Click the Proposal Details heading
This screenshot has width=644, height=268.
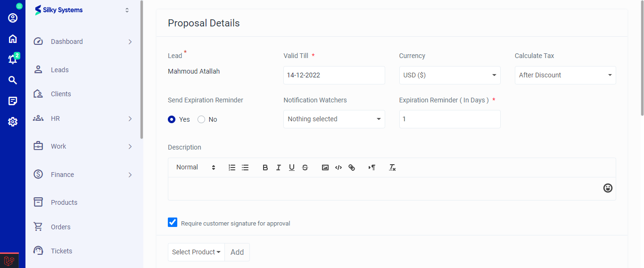(204, 23)
